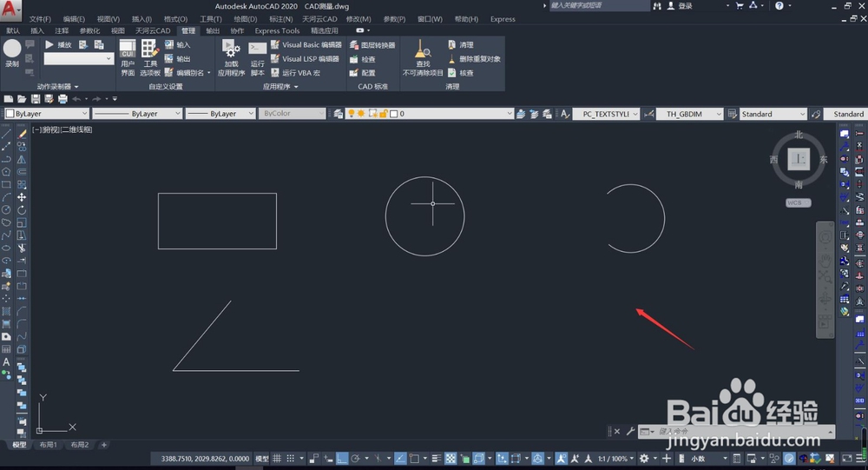Viewport: 868px width, 470px height.
Task: Click the CAD standards Check (检查) tool
Action: 363,59
